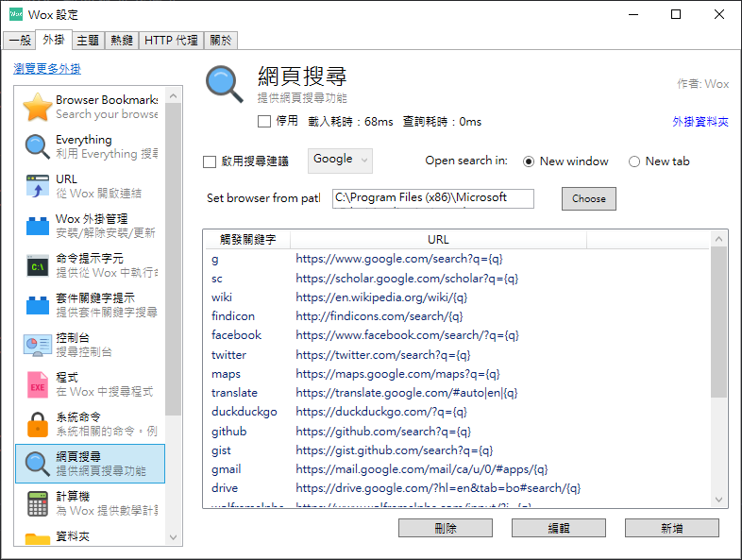Select the Wox 外掛管理 brick icon
Image resolution: width=742 pixels, height=560 pixels.
[38, 226]
